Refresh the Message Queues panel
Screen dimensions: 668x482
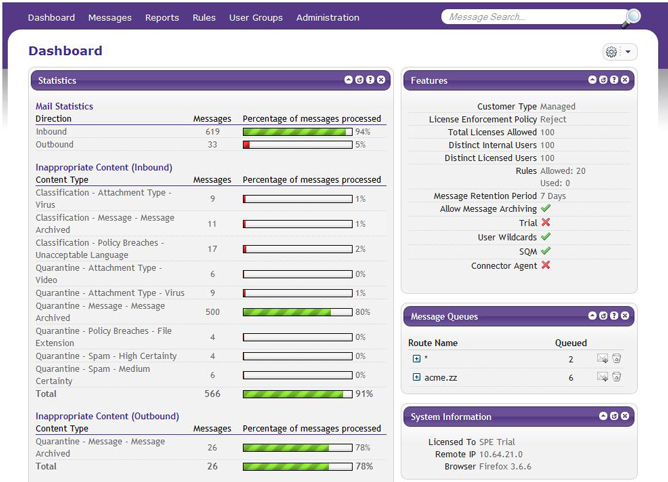[x=603, y=316]
